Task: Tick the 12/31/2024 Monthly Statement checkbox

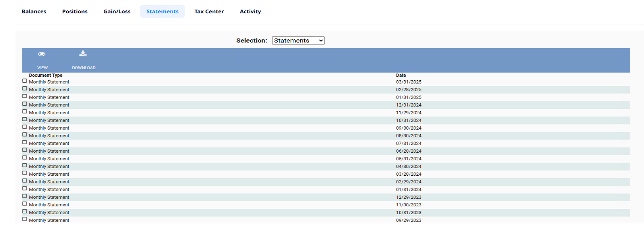Action: coord(25,104)
